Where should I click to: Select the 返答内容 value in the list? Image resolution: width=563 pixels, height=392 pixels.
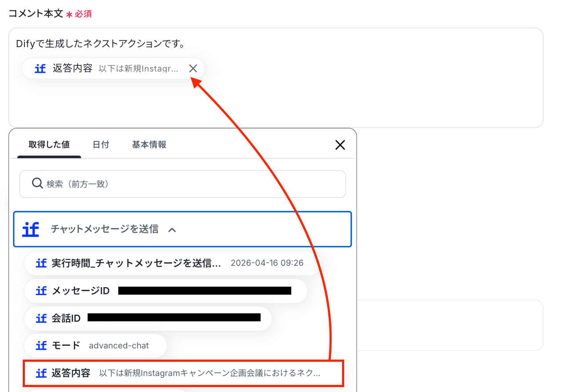(183, 373)
